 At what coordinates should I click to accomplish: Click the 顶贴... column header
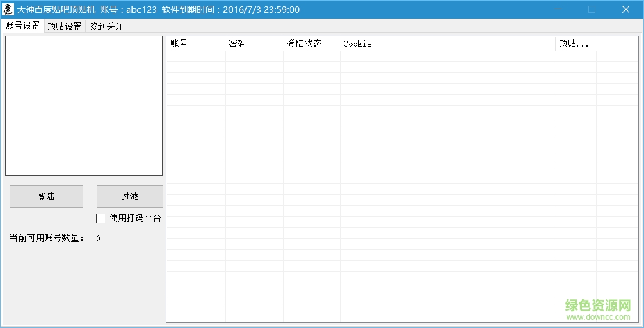pyautogui.click(x=576, y=44)
